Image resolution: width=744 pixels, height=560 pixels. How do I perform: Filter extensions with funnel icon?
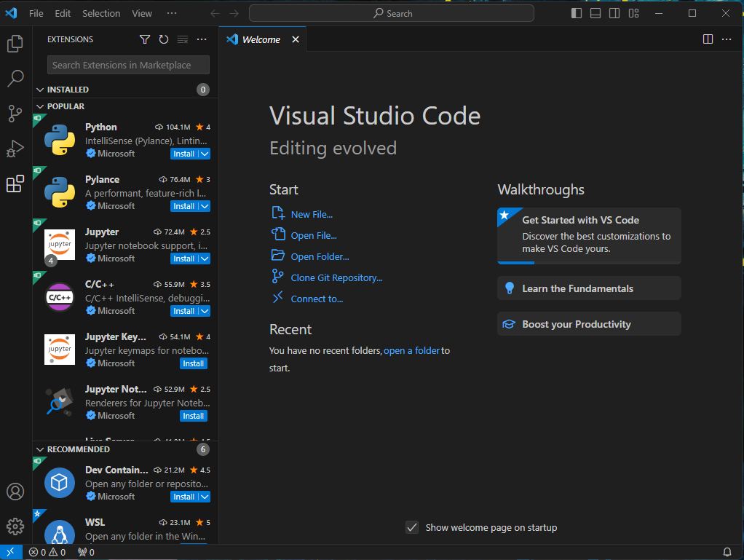(x=145, y=39)
